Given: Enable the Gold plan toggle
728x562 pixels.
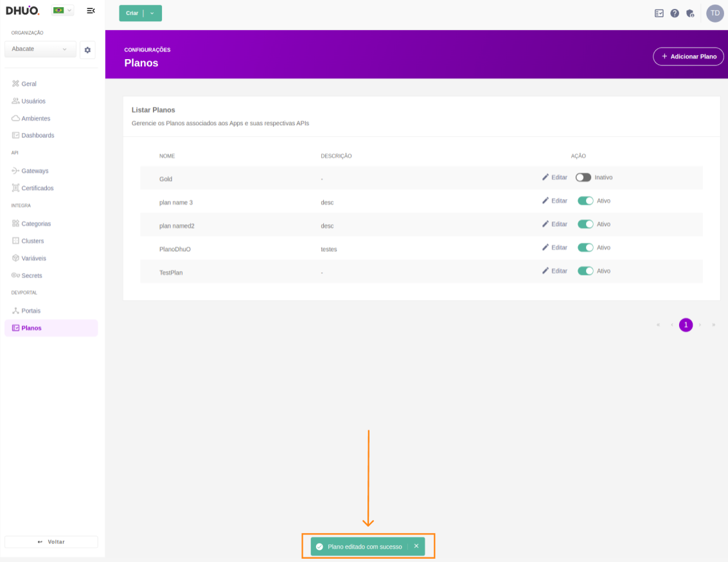Looking at the screenshot, I should [x=583, y=177].
